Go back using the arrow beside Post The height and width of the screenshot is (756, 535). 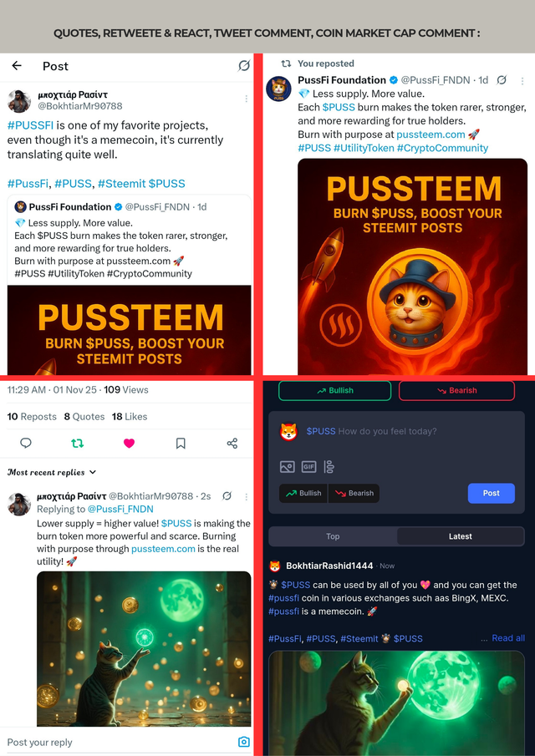(x=17, y=65)
